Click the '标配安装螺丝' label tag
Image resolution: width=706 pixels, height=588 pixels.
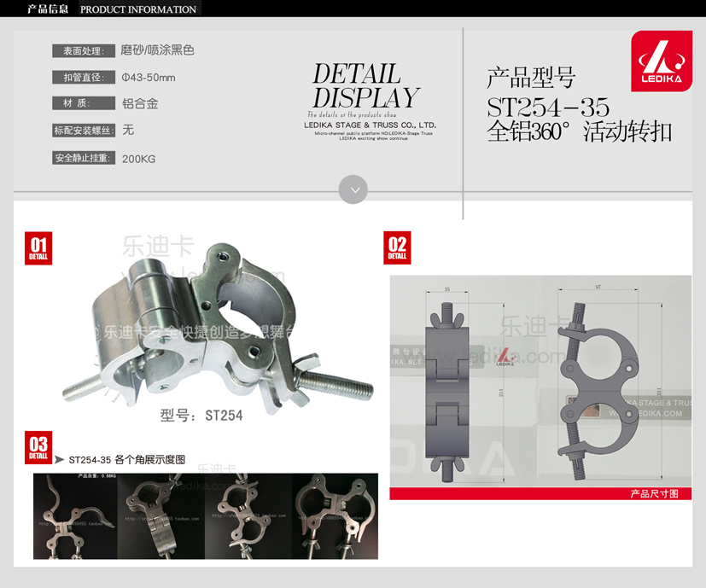(x=84, y=131)
